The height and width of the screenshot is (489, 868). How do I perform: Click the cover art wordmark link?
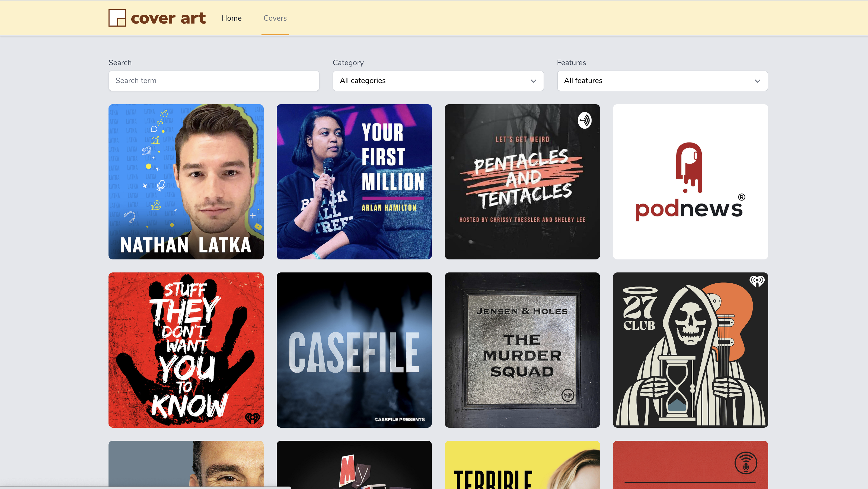(x=168, y=18)
